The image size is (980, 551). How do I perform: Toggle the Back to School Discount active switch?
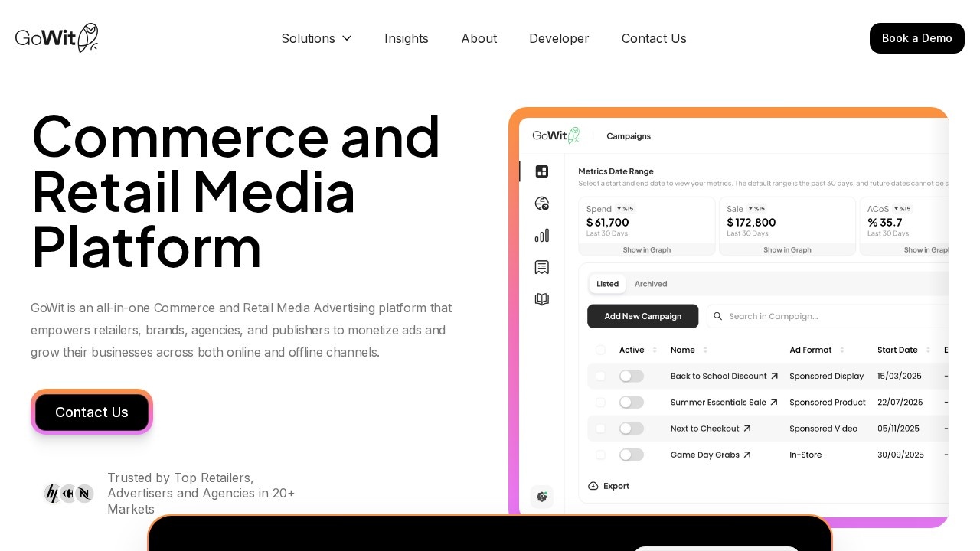tap(632, 376)
